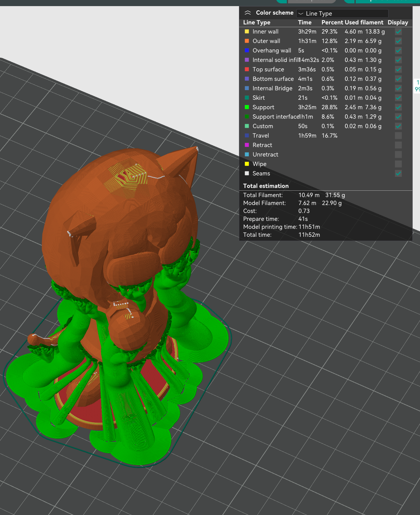The height and width of the screenshot is (515, 420).
Task: Disable Custom line type display
Action: pyautogui.click(x=398, y=126)
